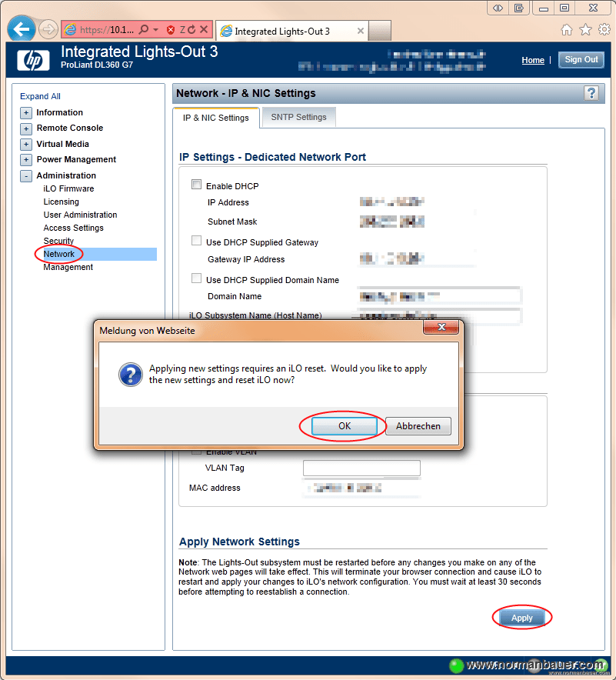Close the Meldung von Webseite dialog
616x680 pixels.
(441, 327)
